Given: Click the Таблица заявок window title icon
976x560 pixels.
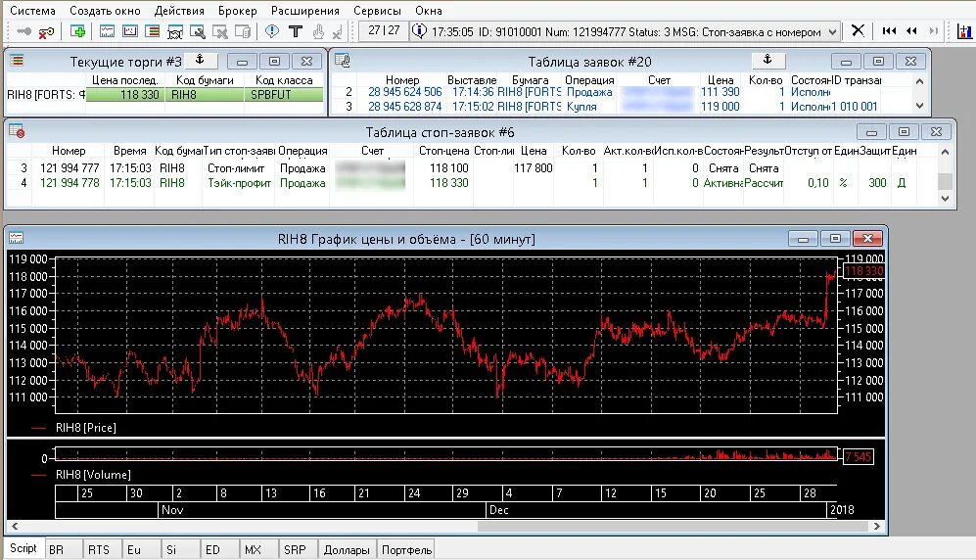Looking at the screenshot, I should pyautogui.click(x=343, y=61).
